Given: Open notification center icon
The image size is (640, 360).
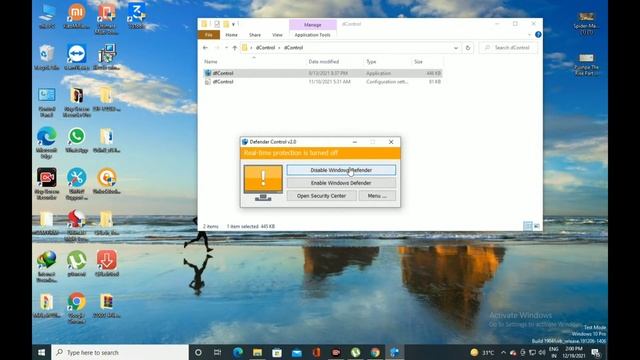Looking at the screenshot, I should pos(596,352).
